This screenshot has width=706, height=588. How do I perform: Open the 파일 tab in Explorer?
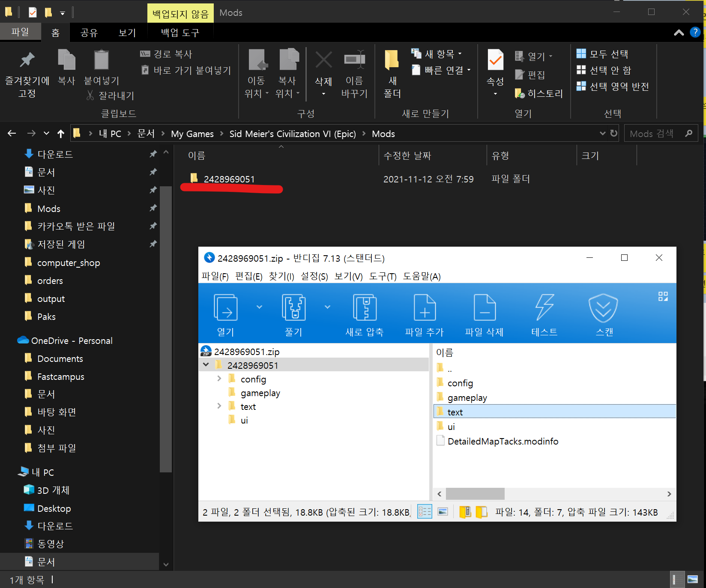(20, 32)
